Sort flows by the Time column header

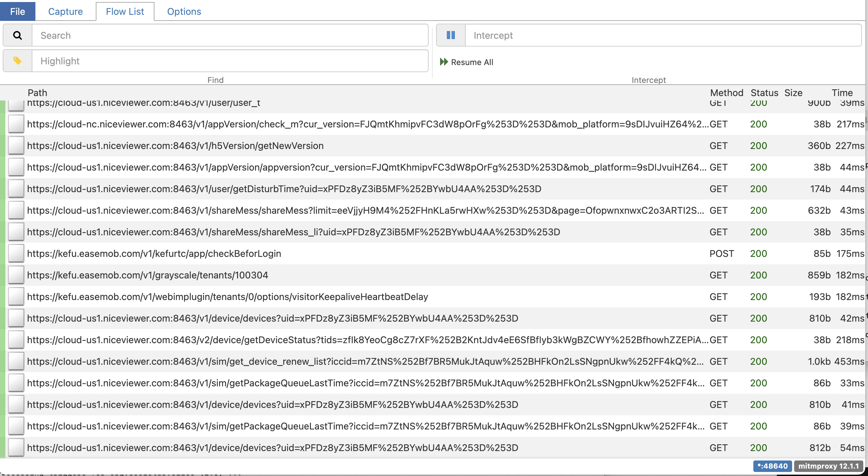(842, 93)
